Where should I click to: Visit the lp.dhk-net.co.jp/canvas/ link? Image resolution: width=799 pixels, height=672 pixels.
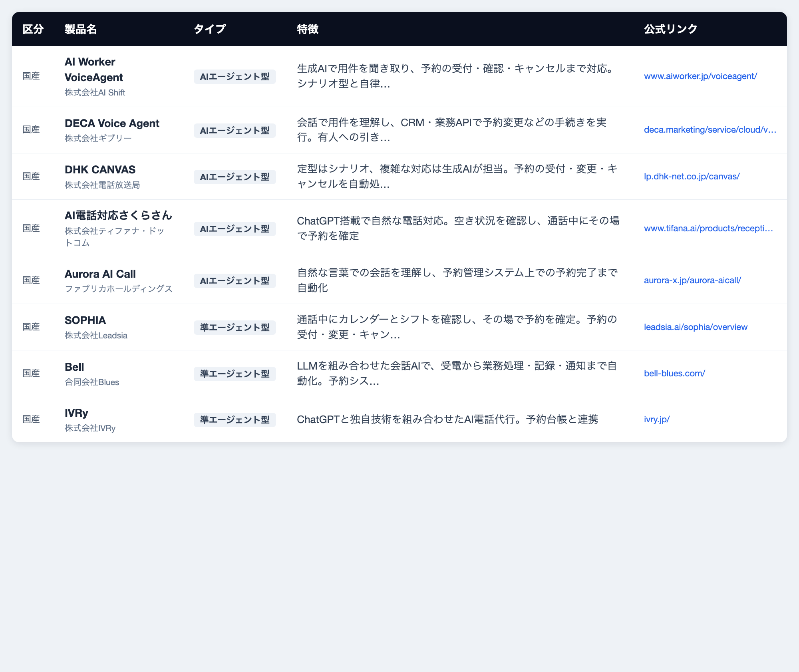(x=692, y=177)
